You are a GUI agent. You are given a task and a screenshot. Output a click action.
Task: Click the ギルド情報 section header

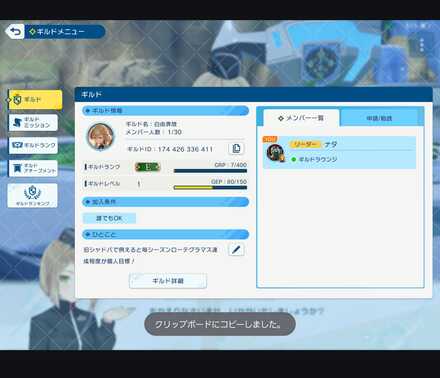pyautogui.click(x=165, y=111)
